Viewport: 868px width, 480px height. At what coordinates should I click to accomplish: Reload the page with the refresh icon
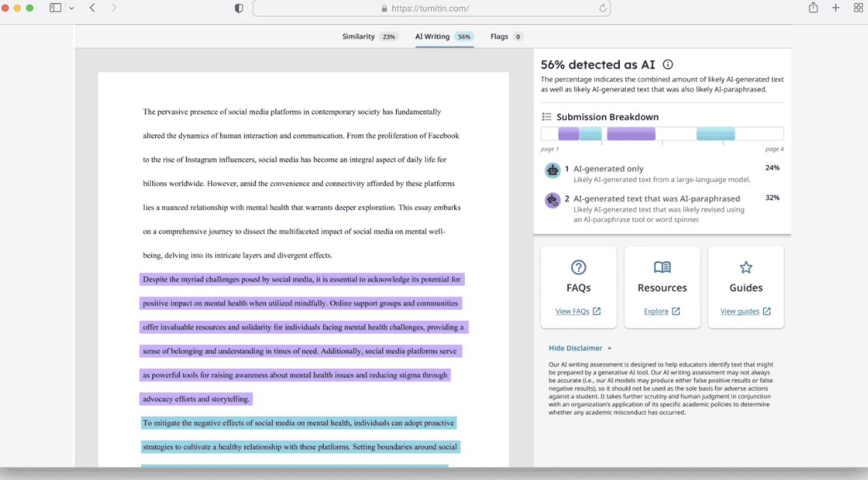tap(603, 8)
